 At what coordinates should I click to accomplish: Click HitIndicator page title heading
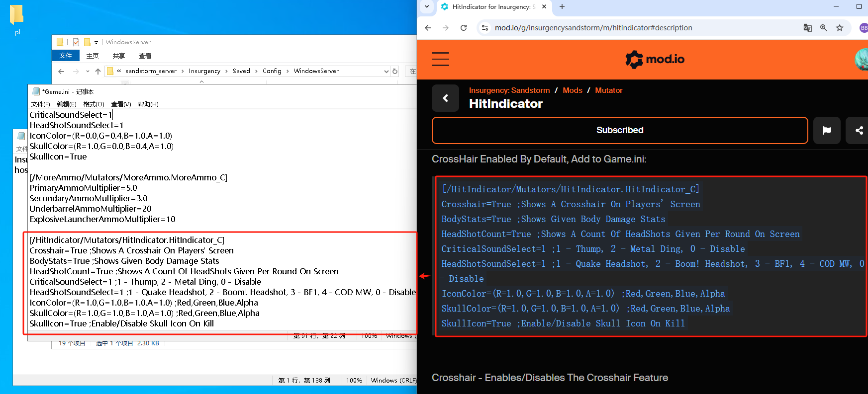[x=506, y=104]
